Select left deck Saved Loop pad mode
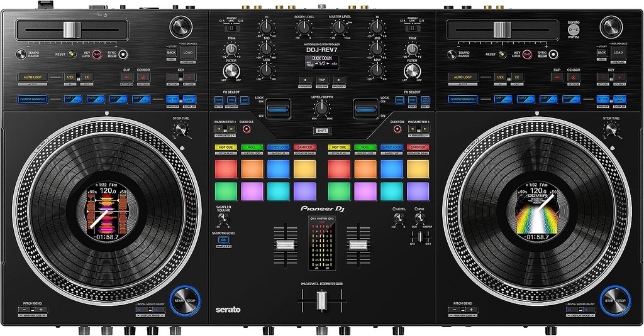The width and height of the screenshot is (644, 336). (x=278, y=148)
